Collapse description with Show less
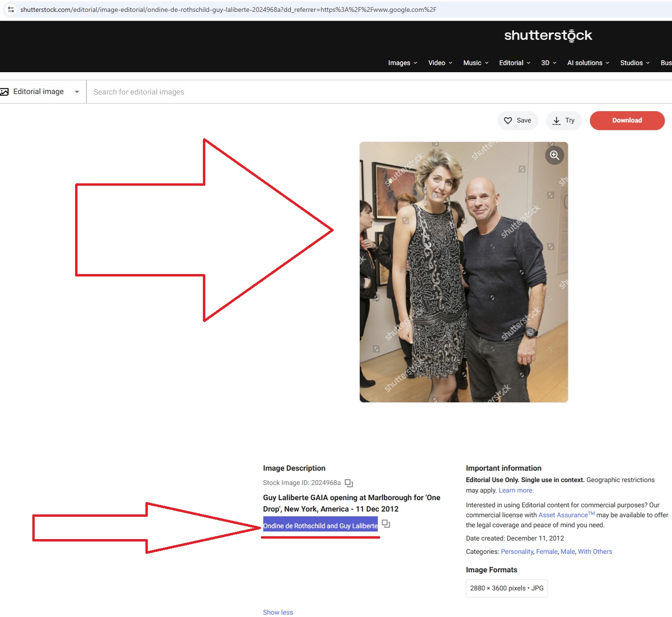The width and height of the screenshot is (672, 617). 278,612
